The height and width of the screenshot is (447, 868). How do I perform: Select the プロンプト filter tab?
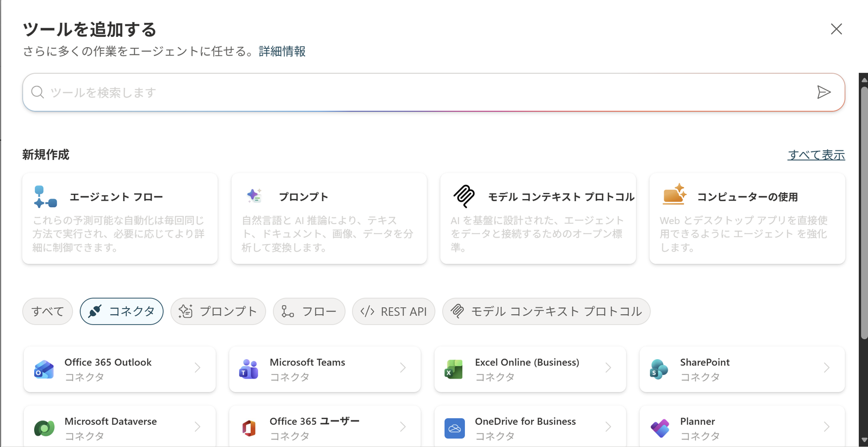click(218, 311)
